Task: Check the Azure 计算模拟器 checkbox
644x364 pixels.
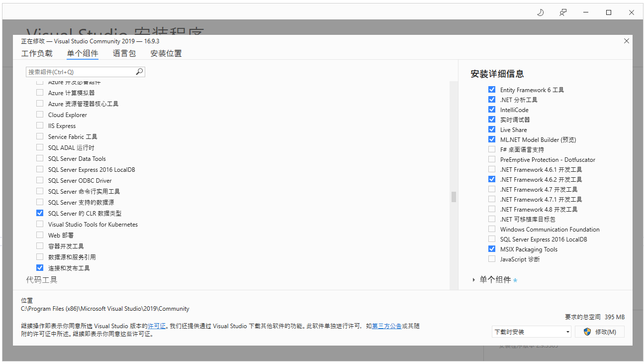Action: 40,93
